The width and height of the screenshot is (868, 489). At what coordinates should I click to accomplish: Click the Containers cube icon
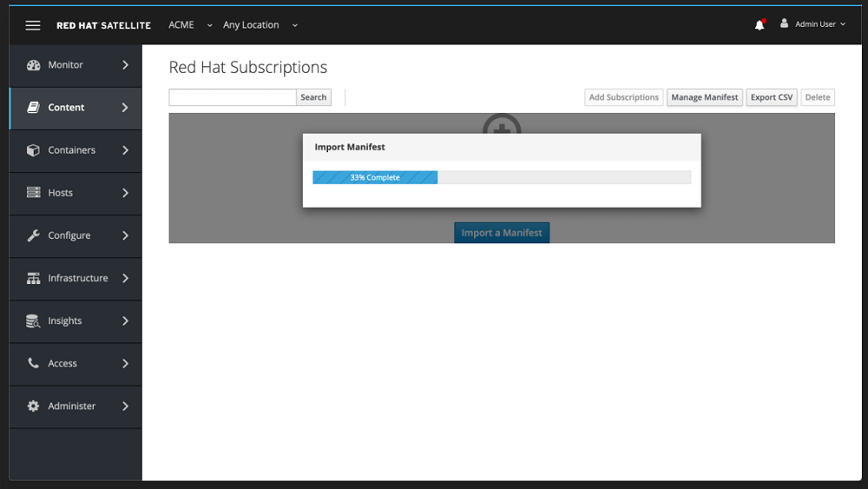(x=34, y=150)
